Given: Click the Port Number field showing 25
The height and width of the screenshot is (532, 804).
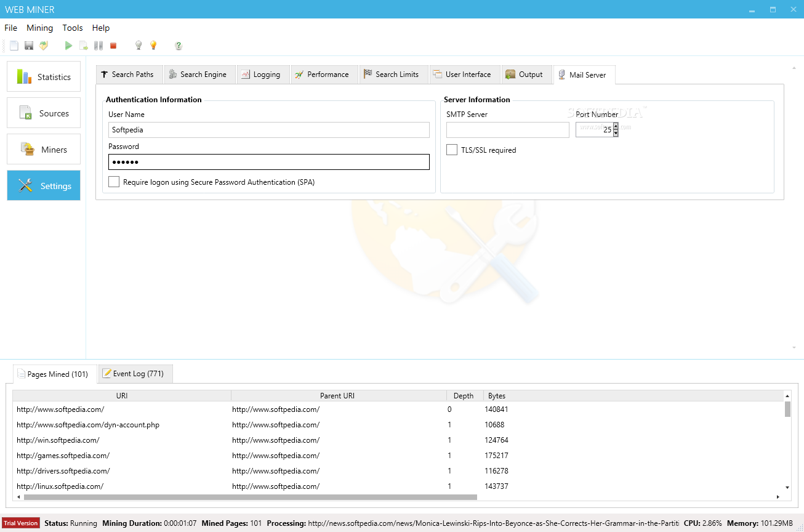Looking at the screenshot, I should coord(595,130).
